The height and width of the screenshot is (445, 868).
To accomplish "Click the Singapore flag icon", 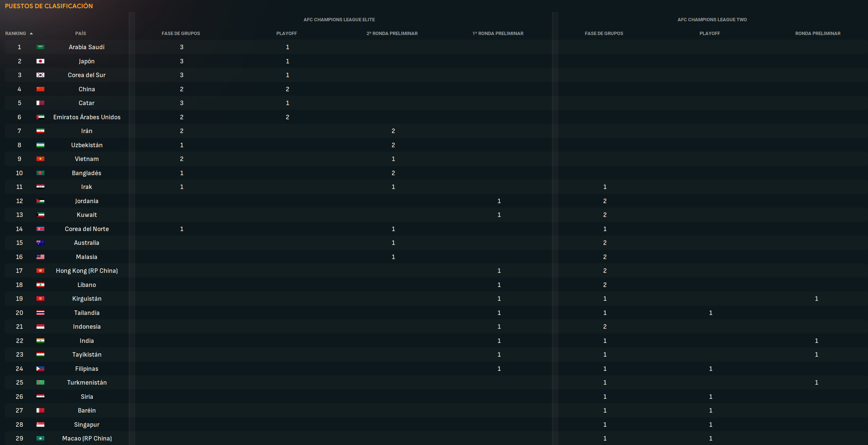I will [40, 425].
